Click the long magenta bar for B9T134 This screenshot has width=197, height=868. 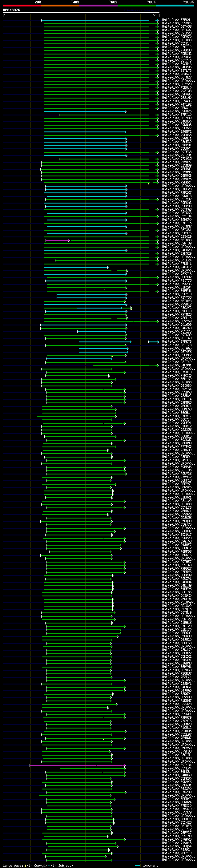tap(78, 765)
